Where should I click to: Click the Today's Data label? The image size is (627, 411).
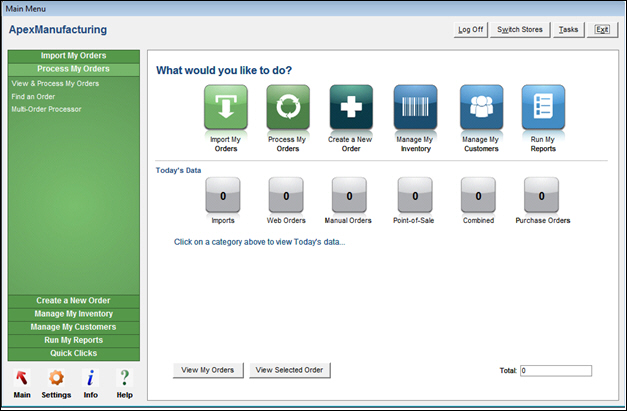pos(178,170)
